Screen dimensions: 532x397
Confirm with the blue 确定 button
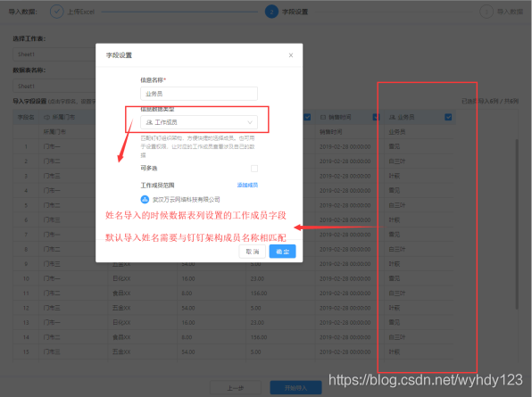[283, 252]
